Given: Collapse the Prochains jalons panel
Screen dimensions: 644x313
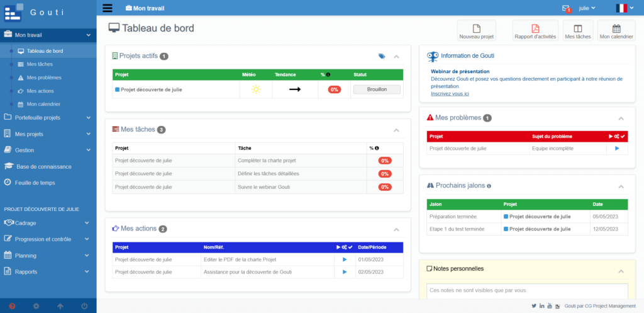Looking at the screenshot, I should (x=621, y=186).
